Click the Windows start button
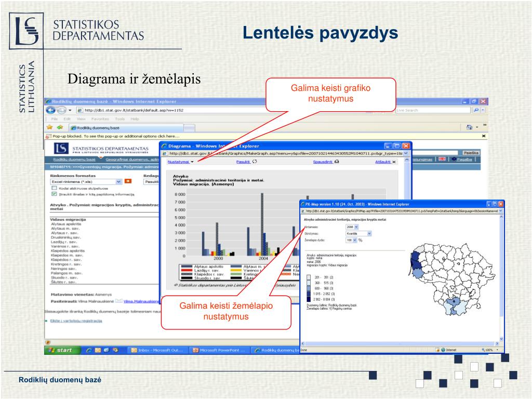 pos(62,350)
